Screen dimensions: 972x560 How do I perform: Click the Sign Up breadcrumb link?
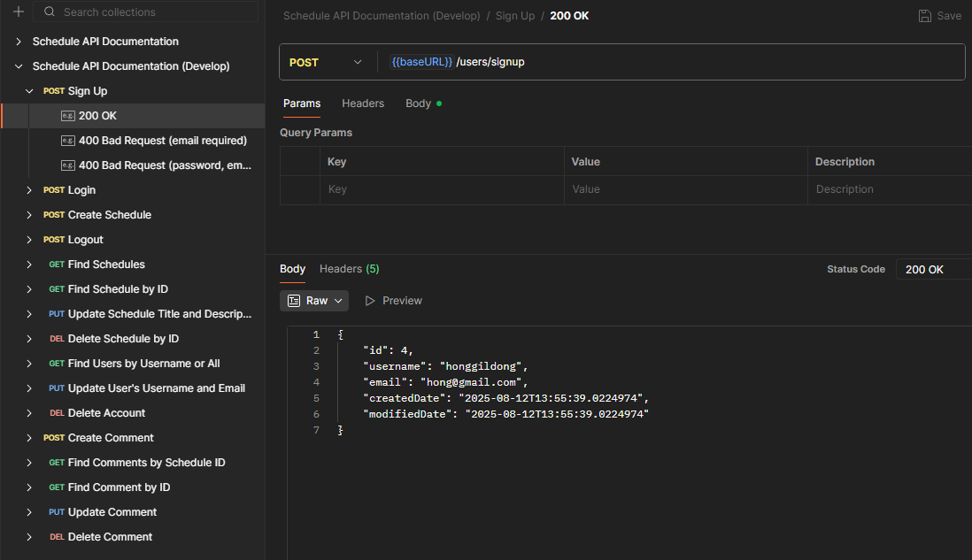tap(514, 15)
